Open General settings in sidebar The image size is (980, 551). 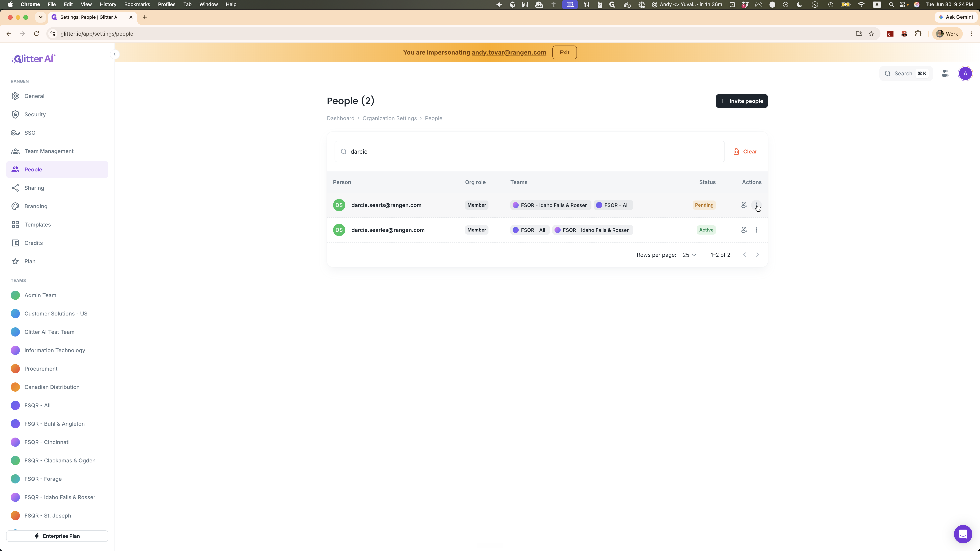tap(57, 96)
